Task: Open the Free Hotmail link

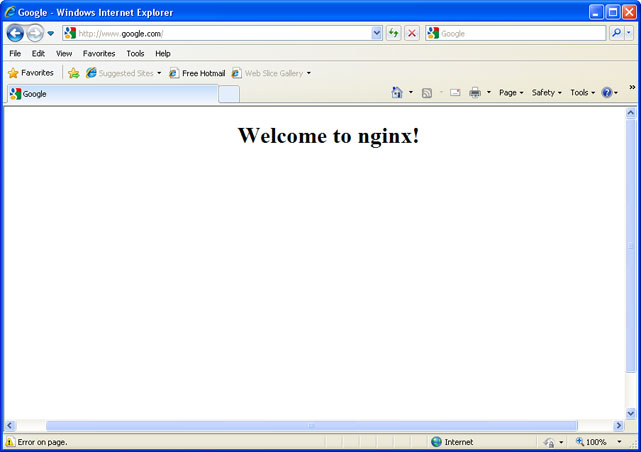Action: pyautogui.click(x=197, y=73)
